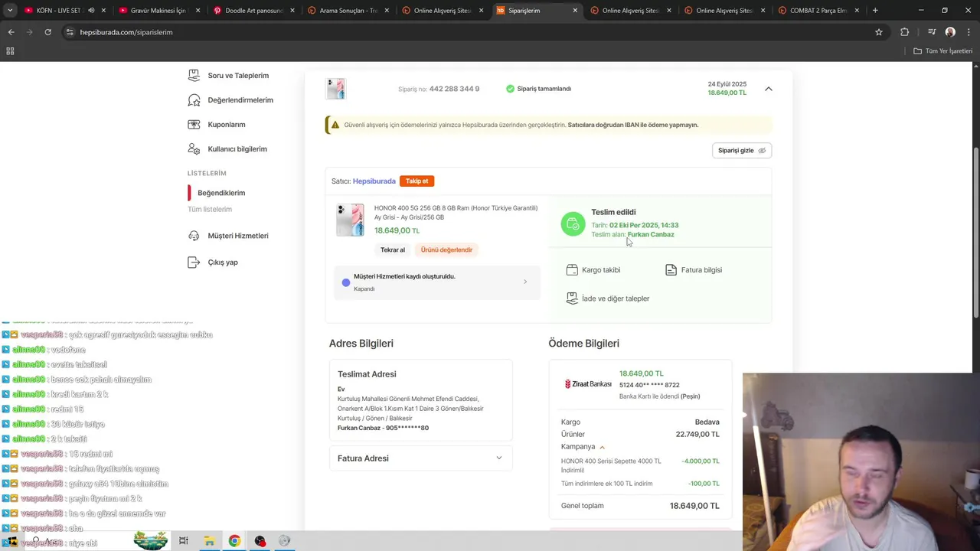Open the Tüm Yer İşaretleri bookmarks folder
980x551 pixels.
pos(943,51)
